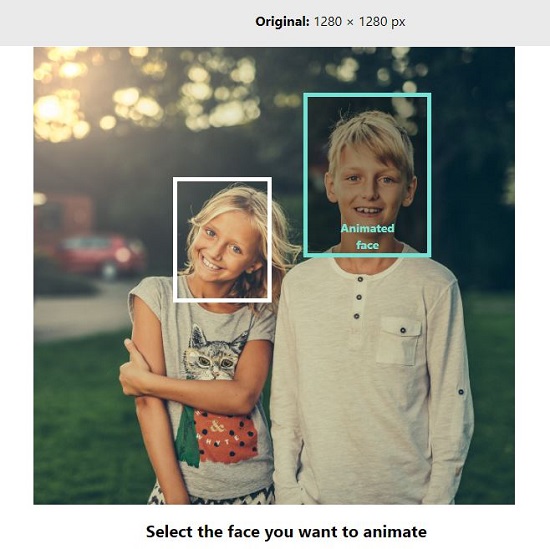
Task: Click the red polka-dot patch on the girl's shirt
Action: click(x=226, y=437)
